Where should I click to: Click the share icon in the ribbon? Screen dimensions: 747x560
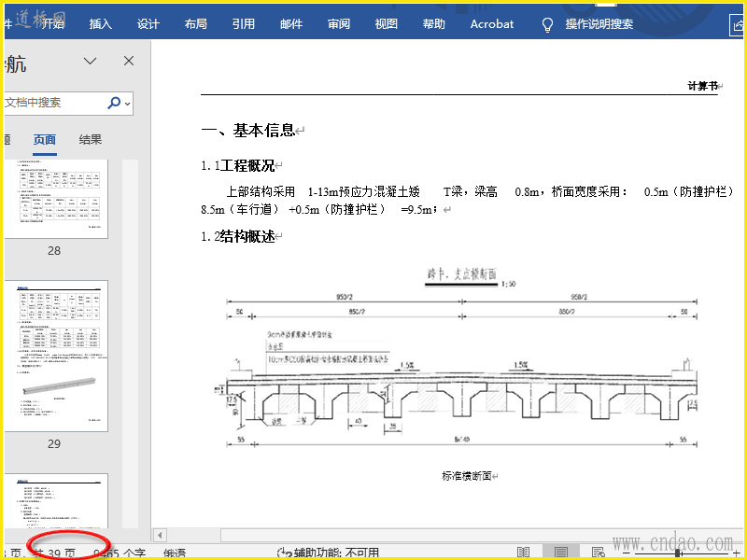[x=737, y=25]
